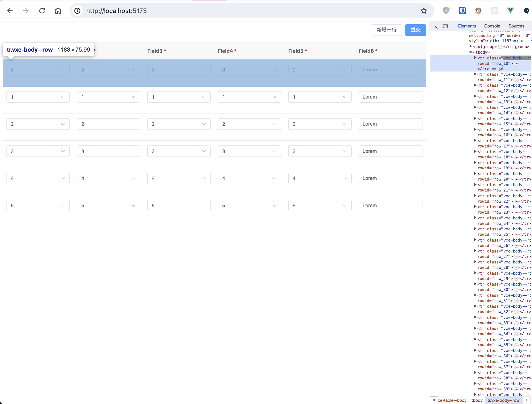Reload the localhost page
This screenshot has height=404, width=532.
coord(42,11)
